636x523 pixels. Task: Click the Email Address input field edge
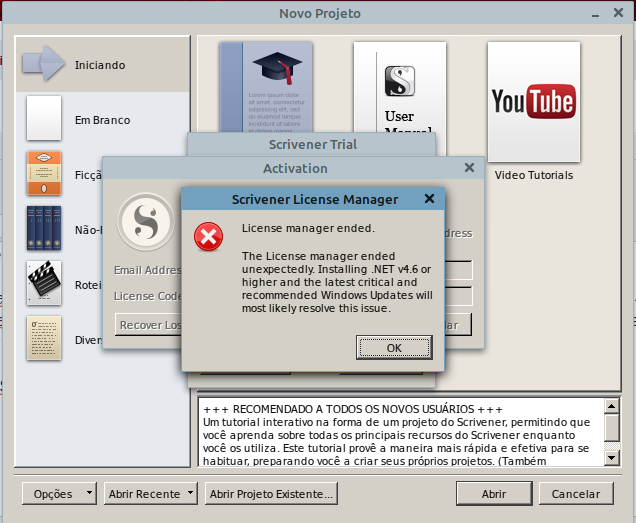click(x=459, y=270)
